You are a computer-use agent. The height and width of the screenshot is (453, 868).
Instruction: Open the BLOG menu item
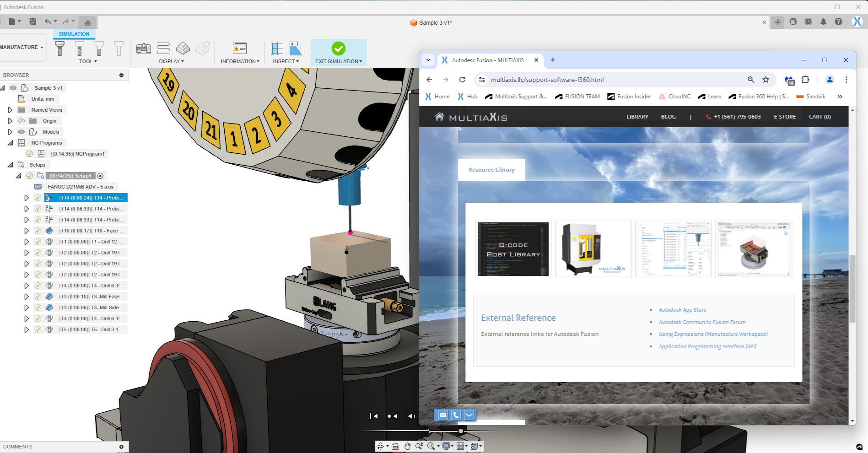669,117
